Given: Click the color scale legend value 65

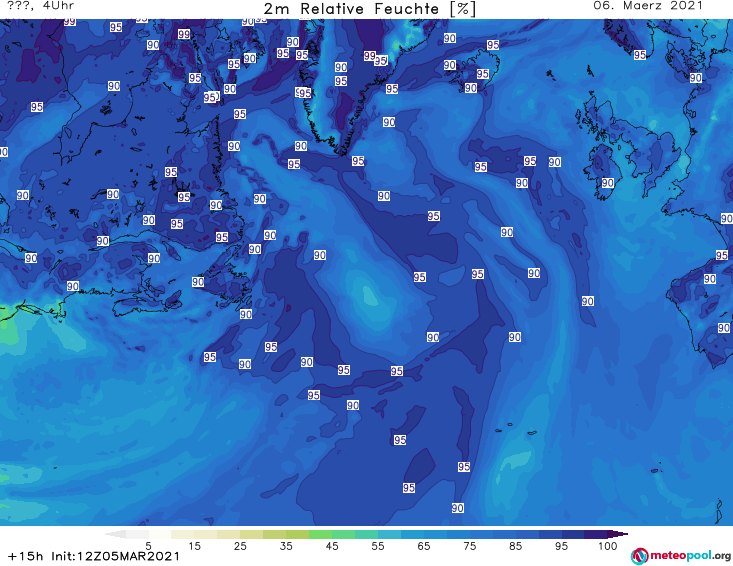Looking at the screenshot, I should 424,546.
